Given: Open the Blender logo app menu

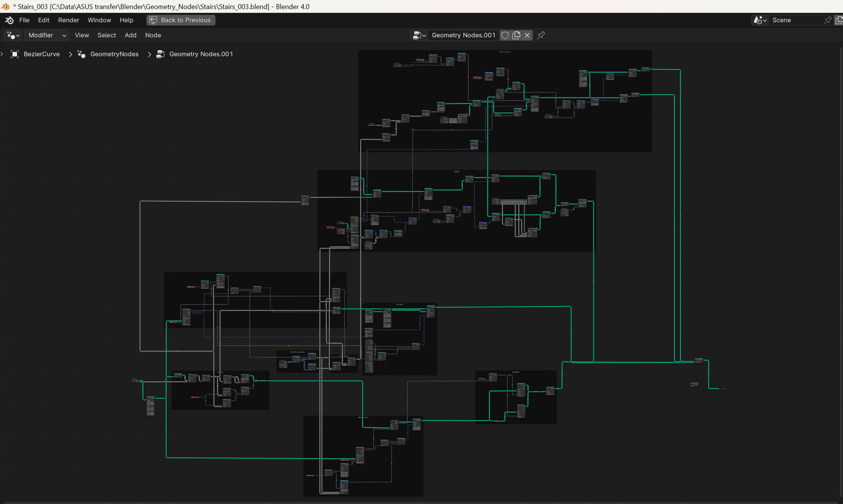Looking at the screenshot, I should tap(9, 20).
